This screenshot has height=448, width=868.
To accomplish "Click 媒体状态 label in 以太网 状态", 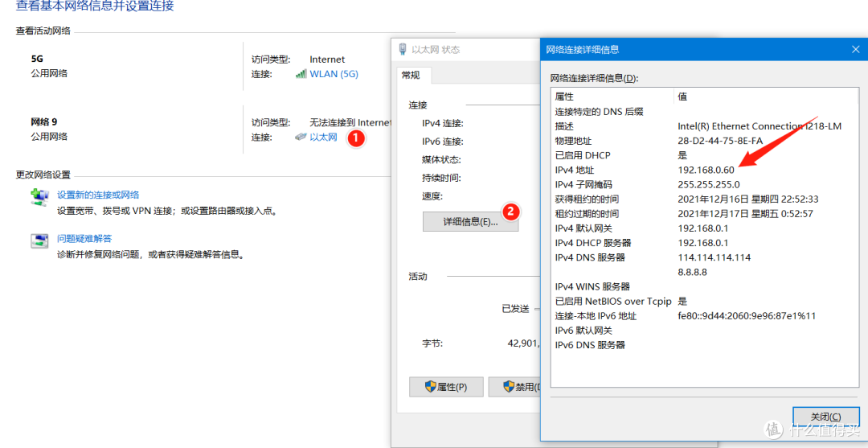I will (x=441, y=159).
